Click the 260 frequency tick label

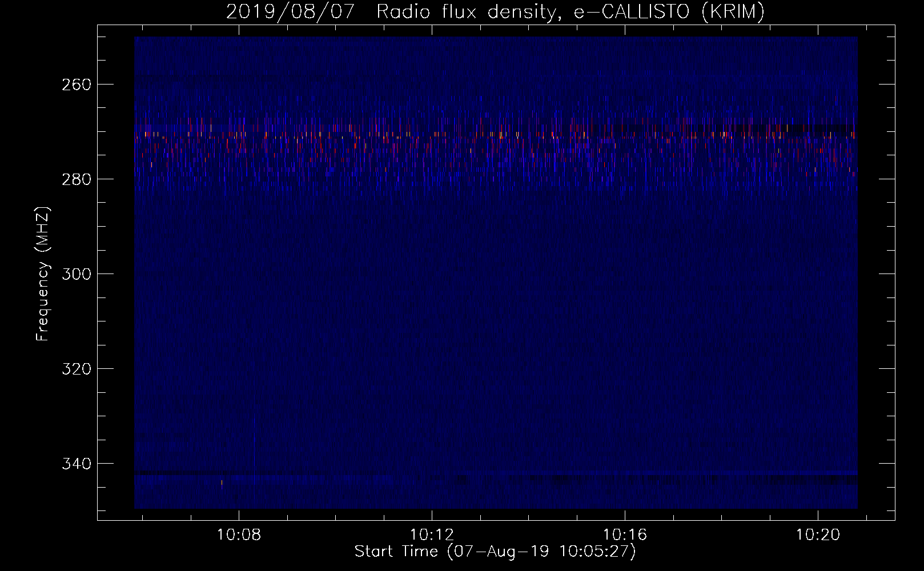click(76, 85)
